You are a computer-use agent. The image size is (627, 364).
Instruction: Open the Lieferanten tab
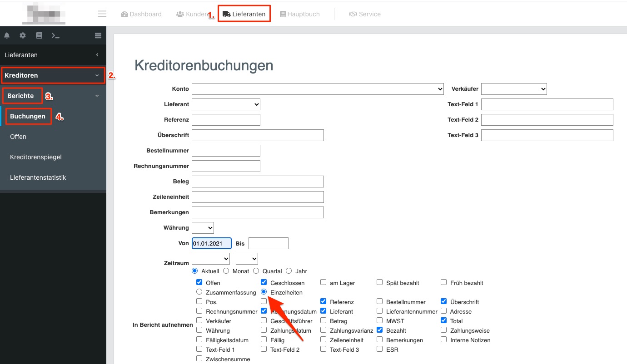244,14
